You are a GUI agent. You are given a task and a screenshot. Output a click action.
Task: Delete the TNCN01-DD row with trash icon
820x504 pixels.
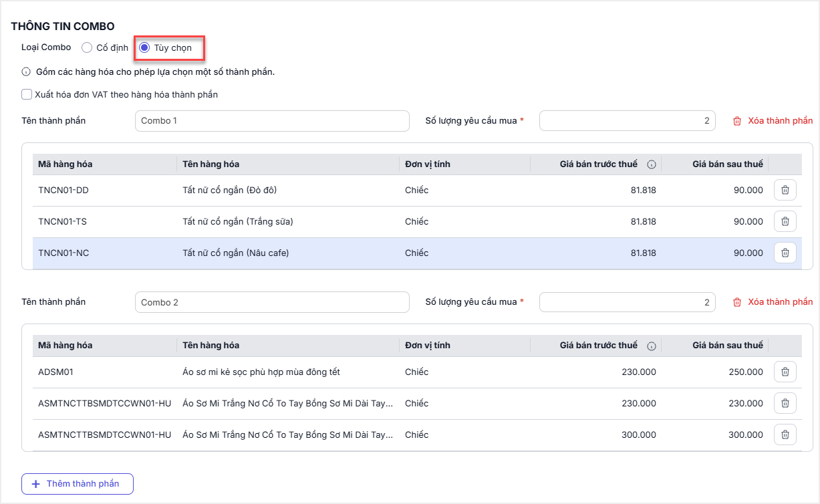(785, 191)
